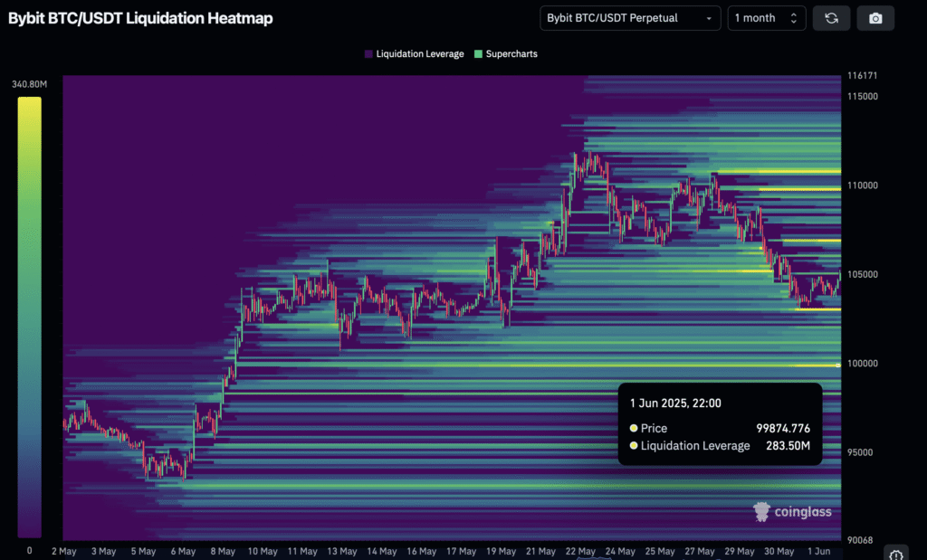Image resolution: width=927 pixels, height=560 pixels.
Task: Click the liquidation color scale slider bar
Action: pyautogui.click(x=30, y=318)
